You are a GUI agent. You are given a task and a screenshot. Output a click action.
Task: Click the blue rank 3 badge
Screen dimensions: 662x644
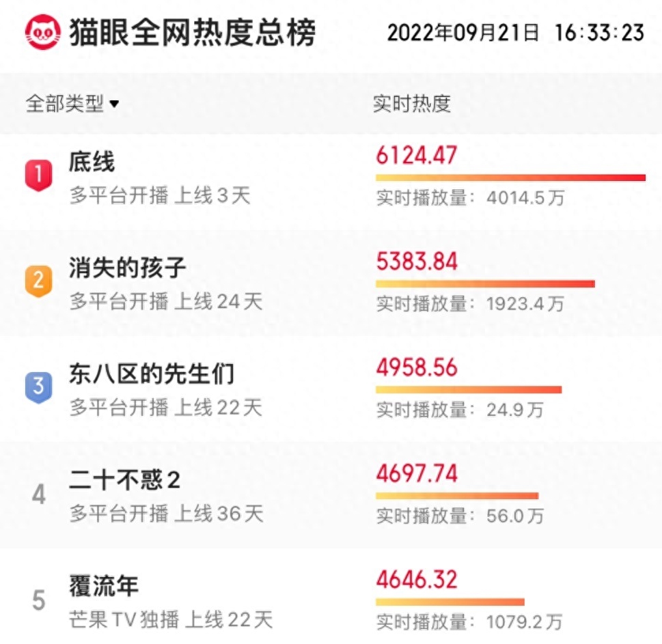tap(39, 387)
